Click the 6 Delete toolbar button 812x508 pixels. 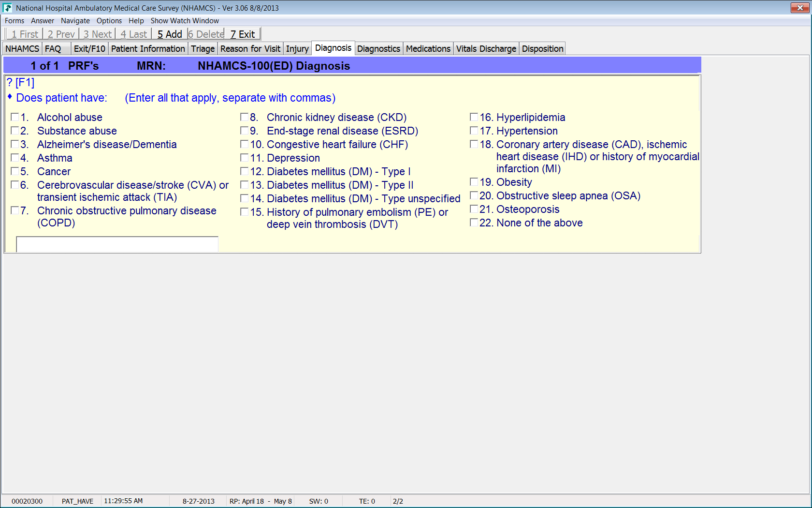coord(206,34)
